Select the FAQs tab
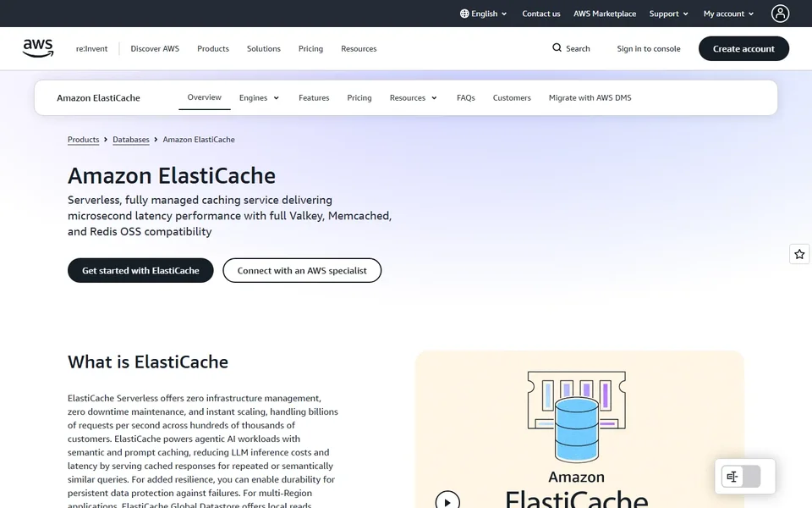The height and width of the screenshot is (508, 812). point(465,97)
